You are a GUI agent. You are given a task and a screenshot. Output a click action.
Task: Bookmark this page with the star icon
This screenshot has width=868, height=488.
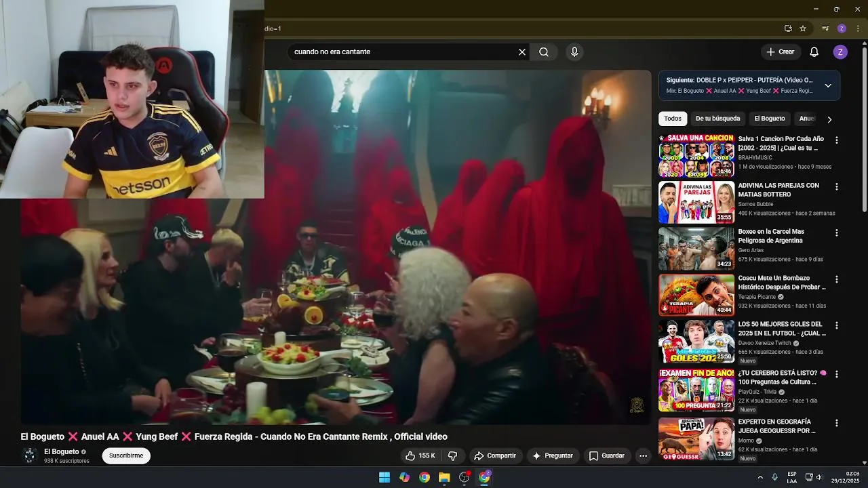coord(803,28)
